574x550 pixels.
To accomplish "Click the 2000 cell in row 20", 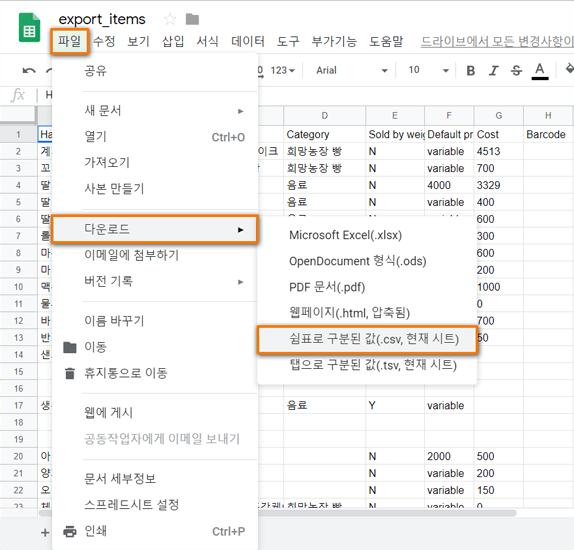I will [449, 456].
